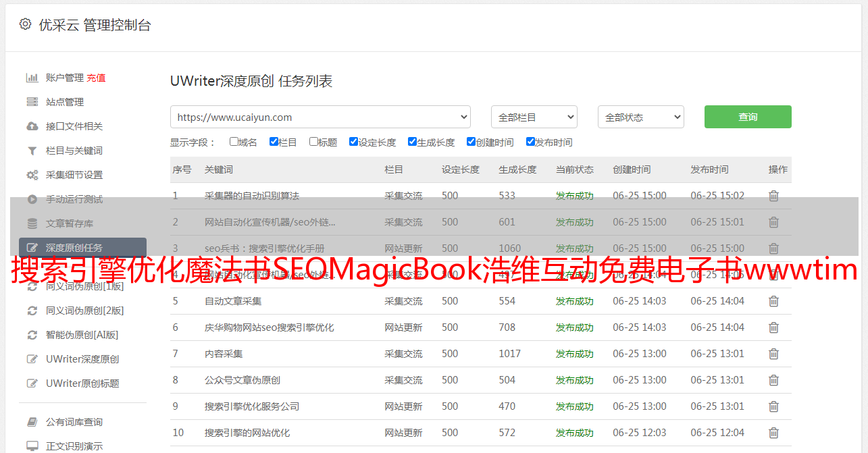868x453 pixels.
Task: Open the 全部状态 dropdown
Action: click(x=641, y=117)
